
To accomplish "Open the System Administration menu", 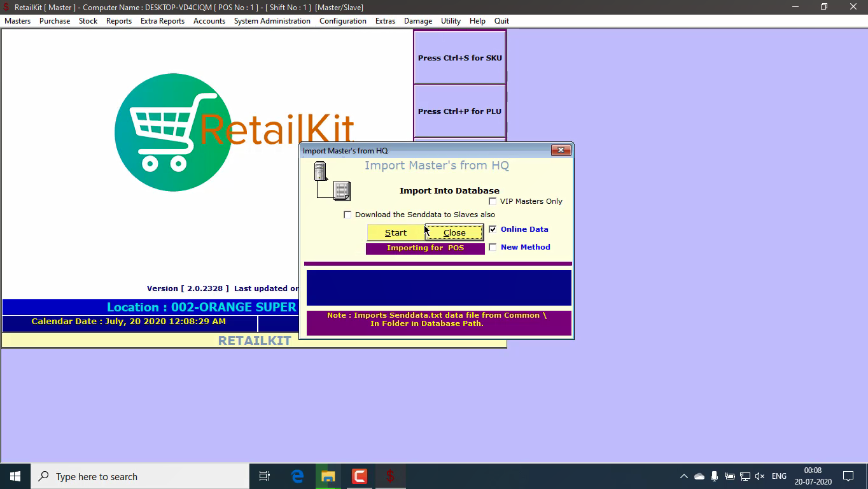I will pos(272,21).
